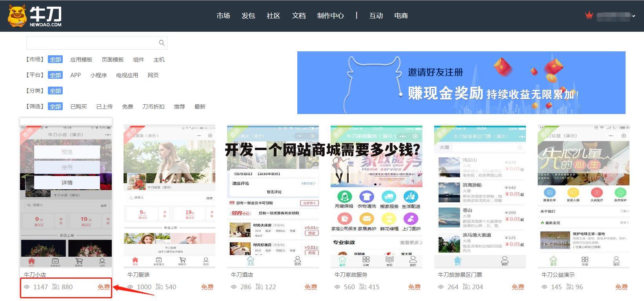The image size is (644, 301).
Task: Click the 牛刀旅游景区门票 title text
Action: [x=460, y=275]
